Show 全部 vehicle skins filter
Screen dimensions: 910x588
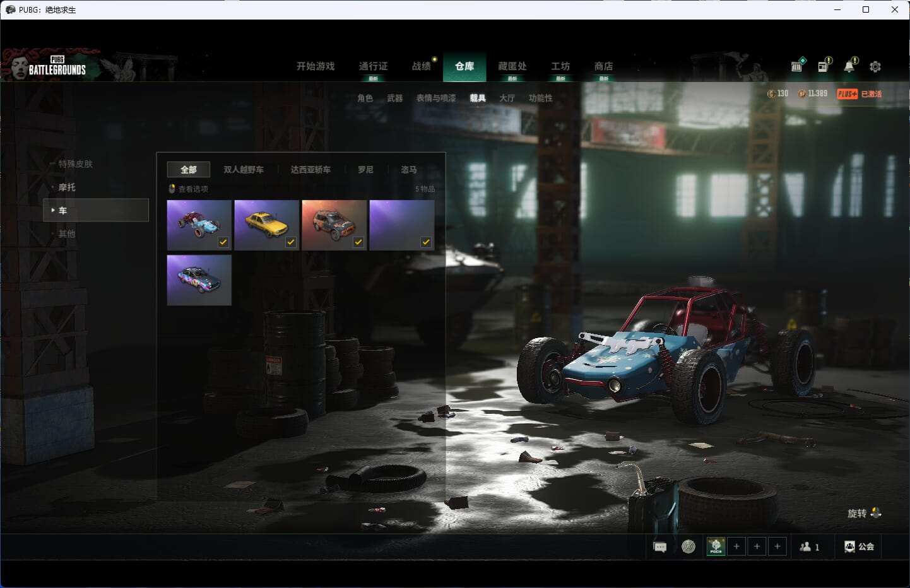(189, 170)
